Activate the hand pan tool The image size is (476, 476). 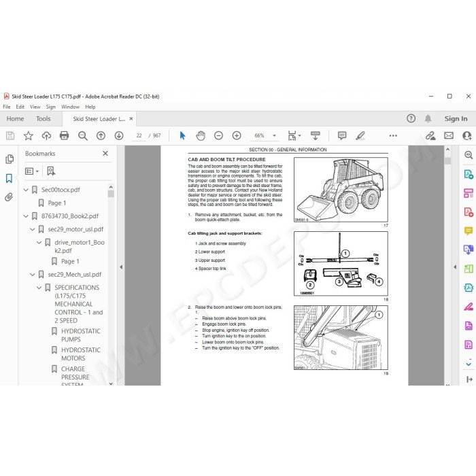201,135
